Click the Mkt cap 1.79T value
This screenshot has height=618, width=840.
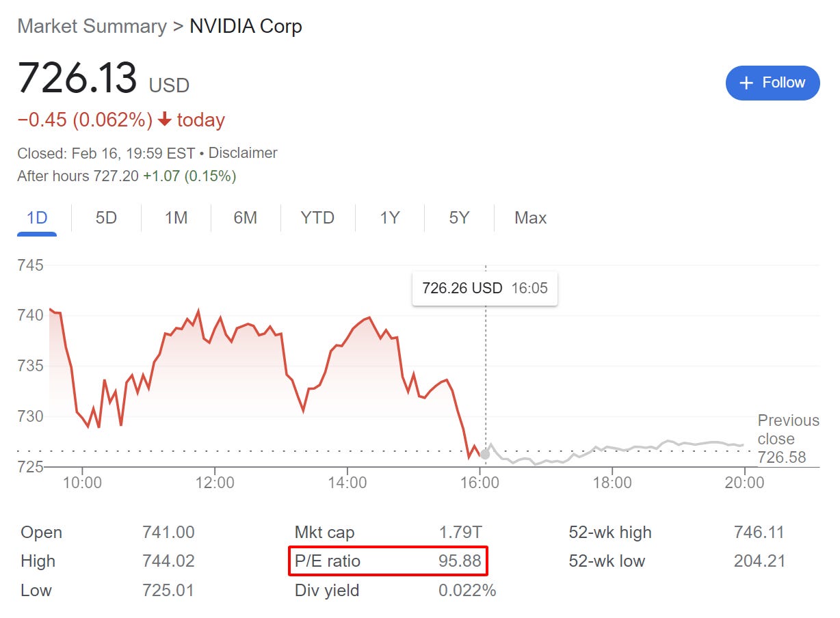point(454,533)
